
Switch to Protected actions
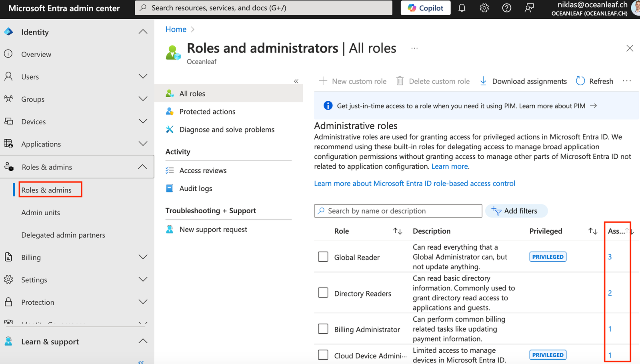coord(207,111)
